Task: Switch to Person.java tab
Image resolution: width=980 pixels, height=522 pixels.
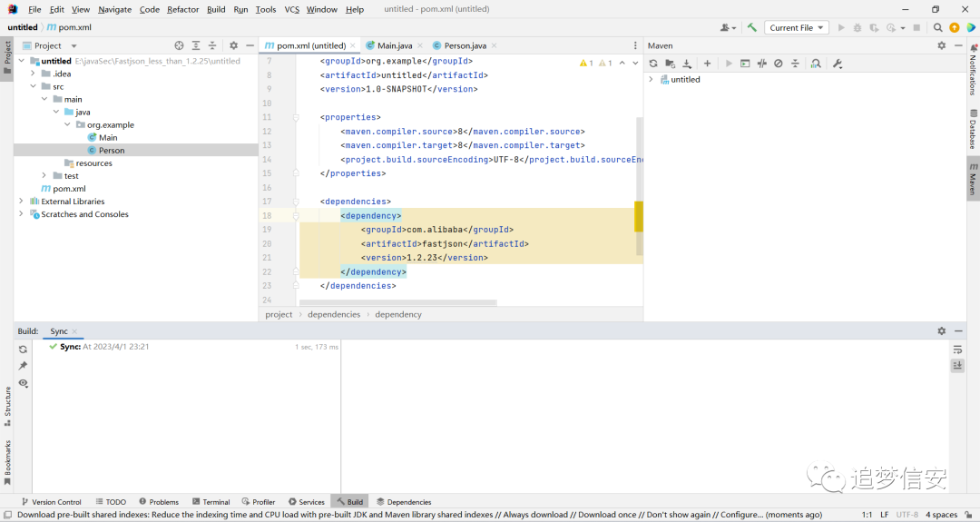Action: pos(465,45)
